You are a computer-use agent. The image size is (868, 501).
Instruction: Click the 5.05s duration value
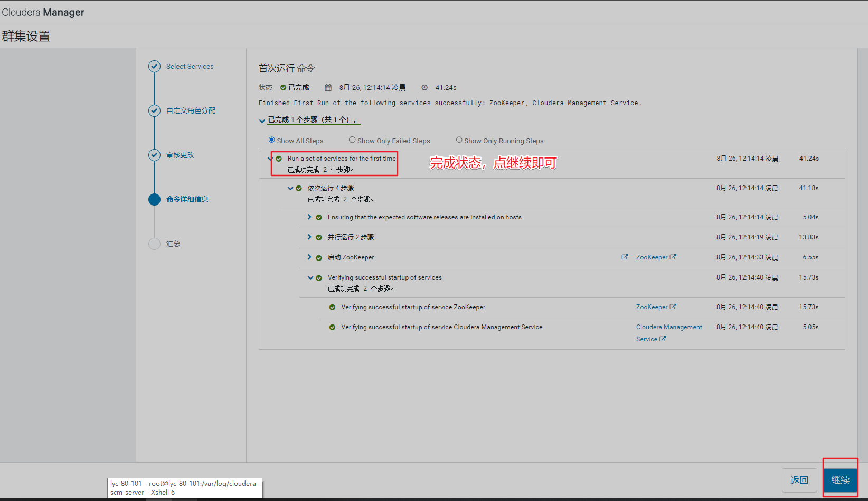810,327
